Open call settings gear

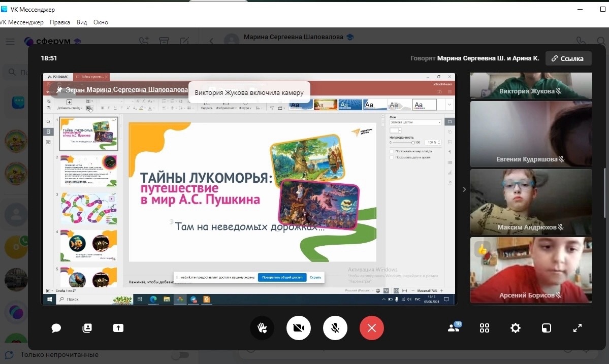click(x=516, y=328)
